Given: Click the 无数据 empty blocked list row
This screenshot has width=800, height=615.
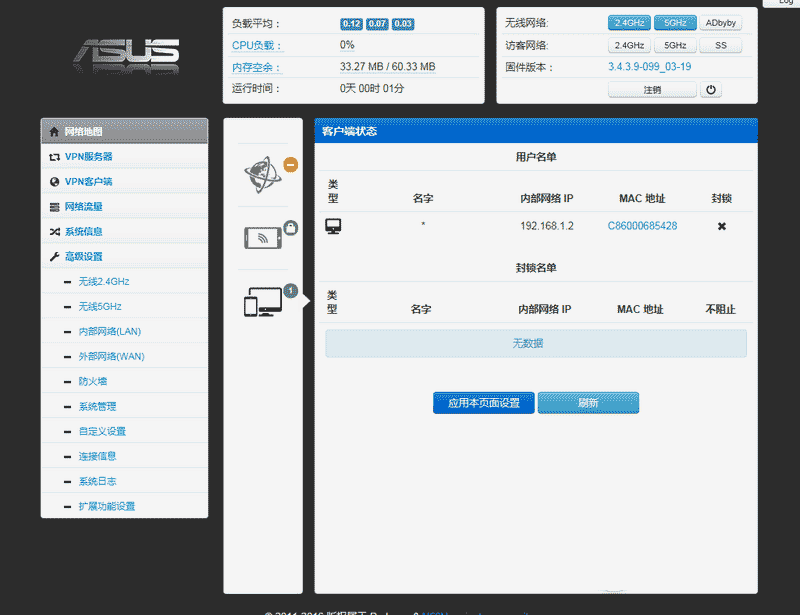Looking at the screenshot, I should 536,343.
